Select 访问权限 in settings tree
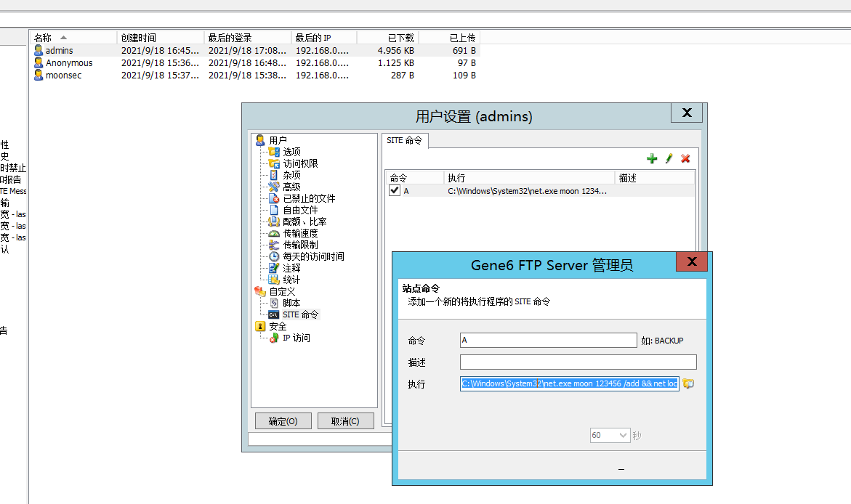Viewport: 851px width, 504px height. pyautogui.click(x=300, y=163)
